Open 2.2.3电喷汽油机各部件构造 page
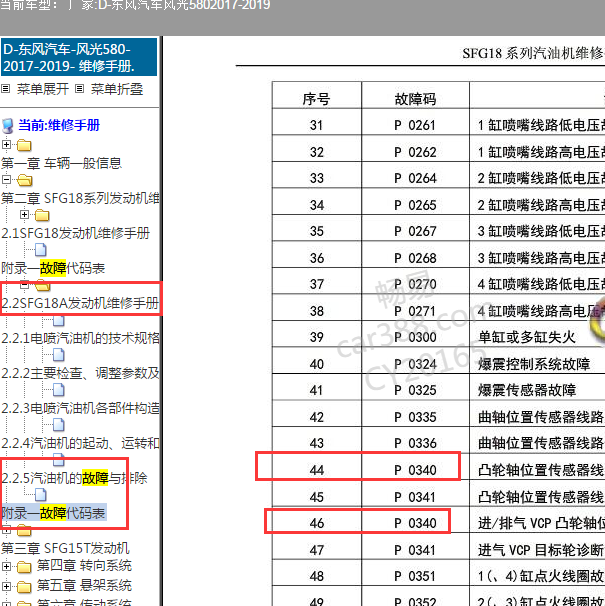The height and width of the screenshot is (606, 605). click(x=80, y=408)
